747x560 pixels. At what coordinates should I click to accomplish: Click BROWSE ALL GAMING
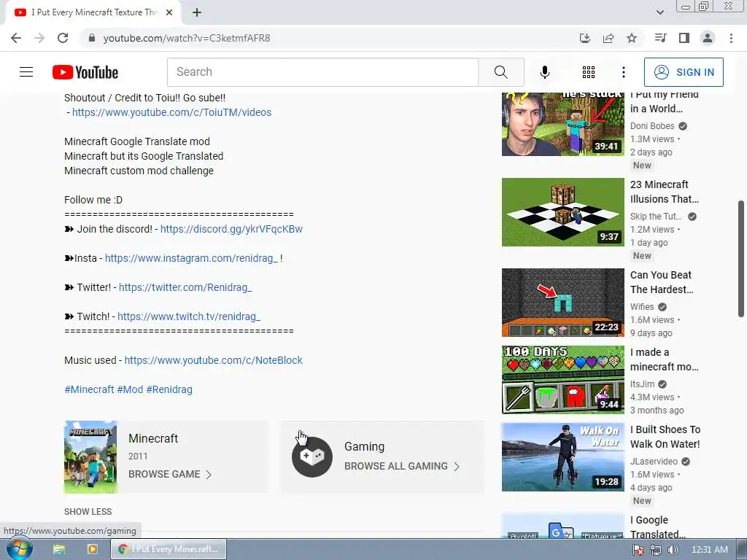tap(402, 466)
